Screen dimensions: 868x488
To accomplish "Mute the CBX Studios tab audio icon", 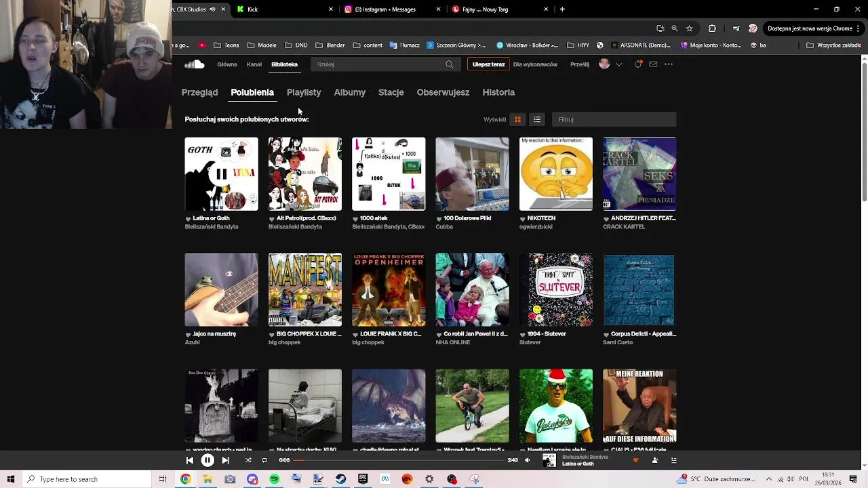I will (213, 9).
